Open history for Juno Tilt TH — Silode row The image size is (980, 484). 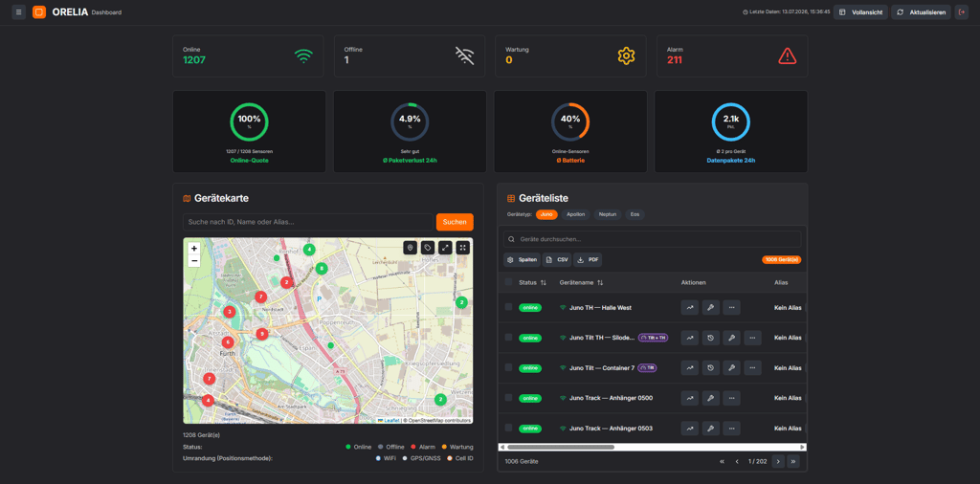(711, 338)
